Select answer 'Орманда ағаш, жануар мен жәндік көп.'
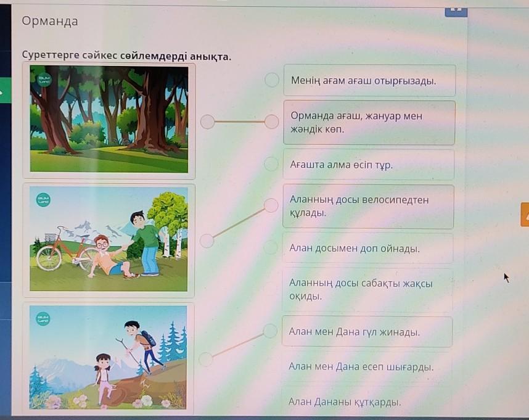Screen dimensions: 529x420 click(369, 123)
